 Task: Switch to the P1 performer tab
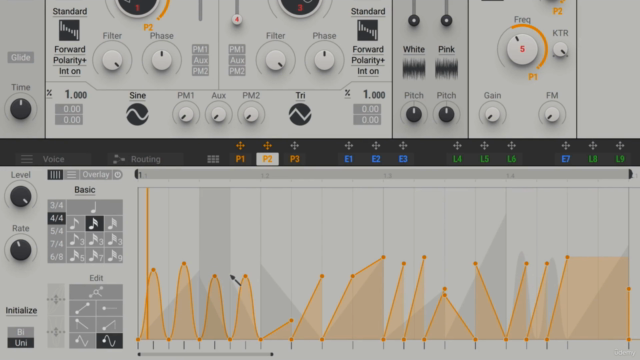240,159
